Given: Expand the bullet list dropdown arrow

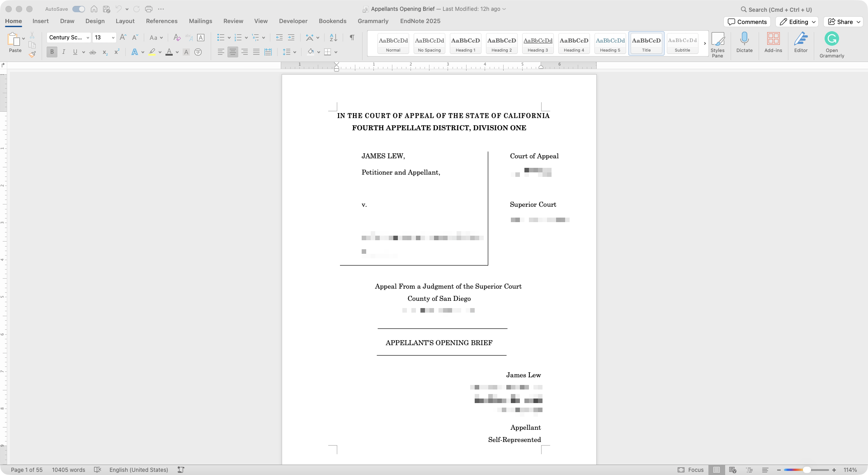Looking at the screenshot, I should (229, 38).
